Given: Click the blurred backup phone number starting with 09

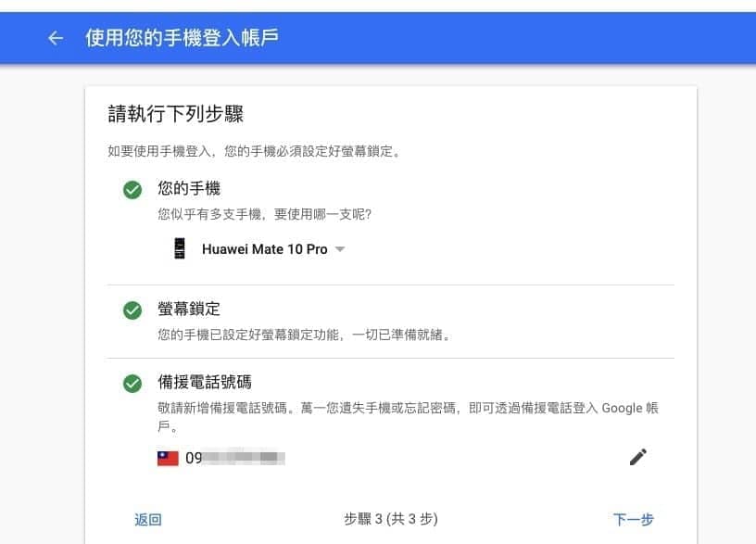Looking at the screenshot, I should [x=235, y=458].
